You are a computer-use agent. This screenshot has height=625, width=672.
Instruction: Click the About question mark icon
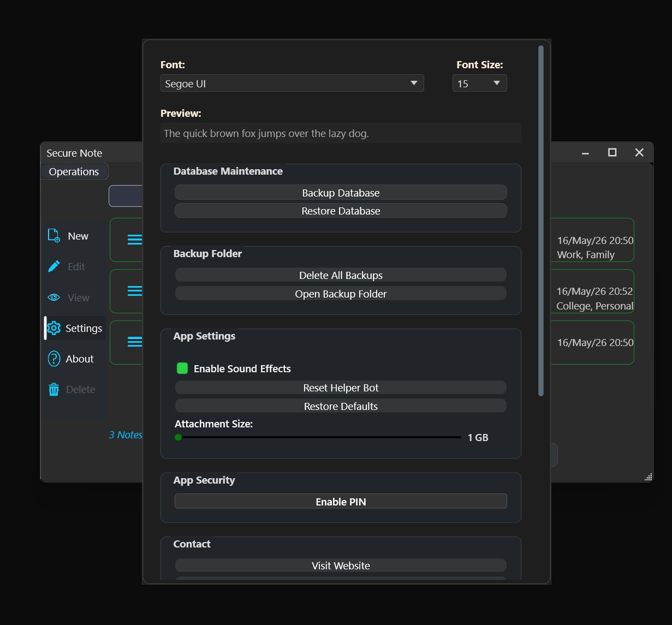click(x=53, y=359)
